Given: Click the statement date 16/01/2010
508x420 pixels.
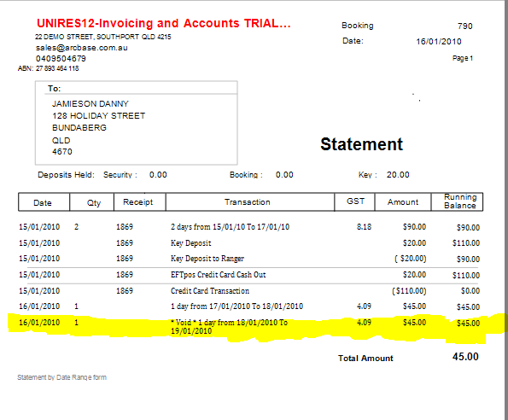Looking at the screenshot, I should [x=439, y=42].
